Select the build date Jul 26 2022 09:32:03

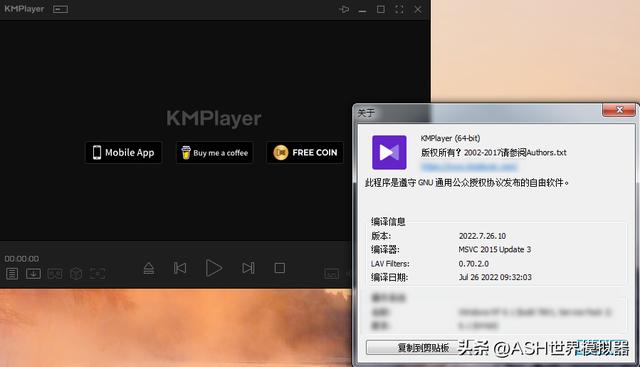pos(495,277)
